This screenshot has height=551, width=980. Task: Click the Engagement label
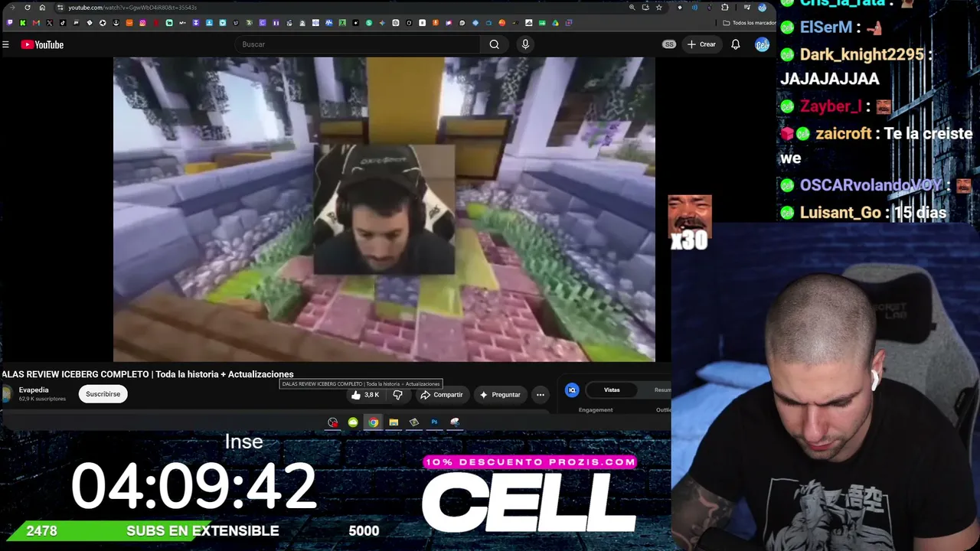pos(596,410)
